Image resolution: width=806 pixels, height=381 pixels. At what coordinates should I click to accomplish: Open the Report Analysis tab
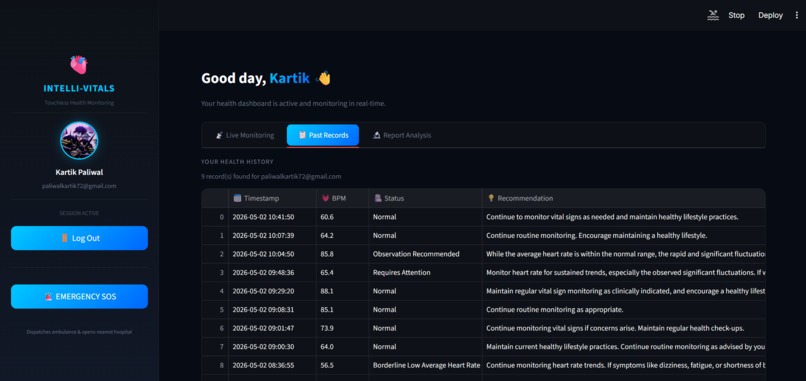402,135
